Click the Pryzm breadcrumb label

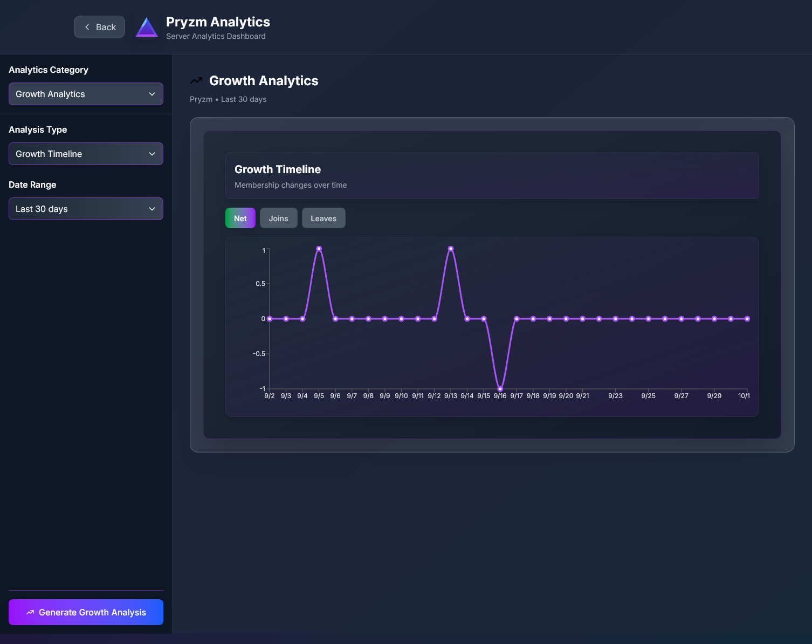[201, 99]
